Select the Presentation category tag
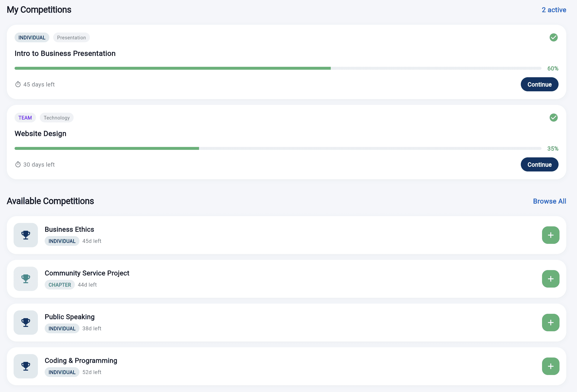 pos(71,37)
